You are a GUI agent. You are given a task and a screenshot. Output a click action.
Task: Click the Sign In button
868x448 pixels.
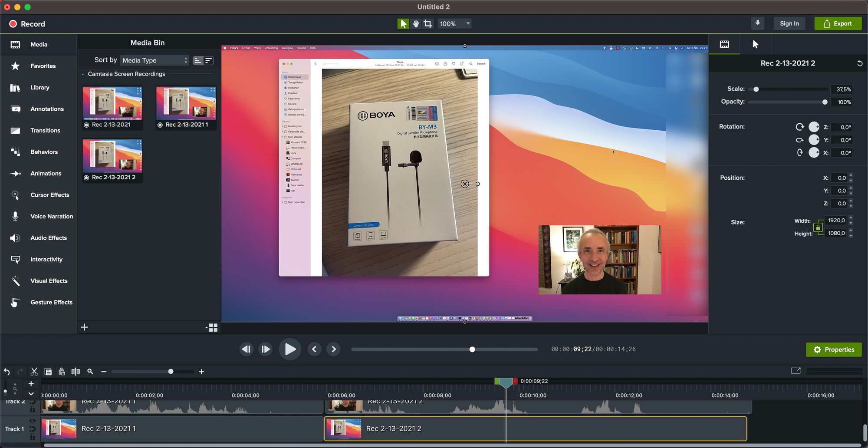click(x=789, y=24)
